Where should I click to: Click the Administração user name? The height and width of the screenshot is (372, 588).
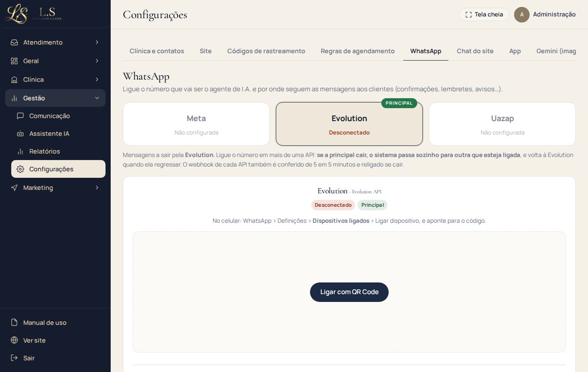point(554,14)
